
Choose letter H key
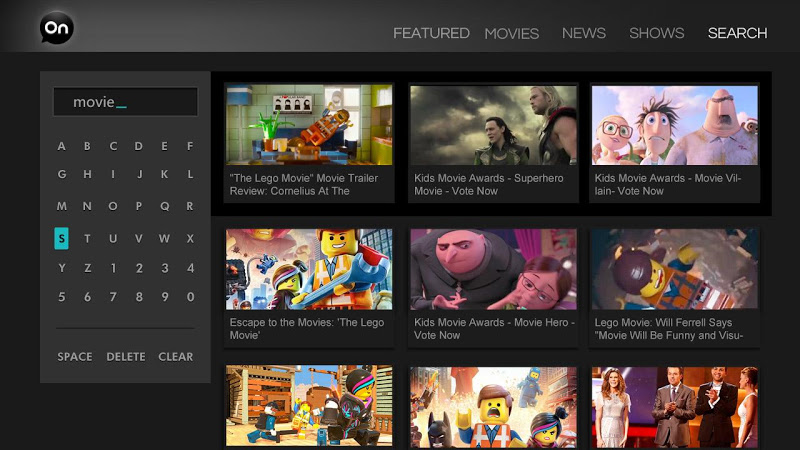click(87, 174)
